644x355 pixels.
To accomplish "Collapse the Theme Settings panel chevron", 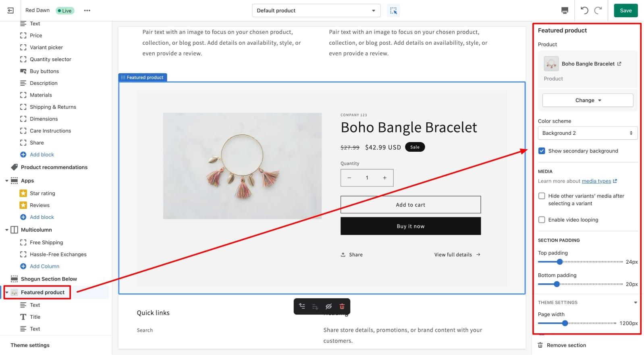I will click(635, 302).
